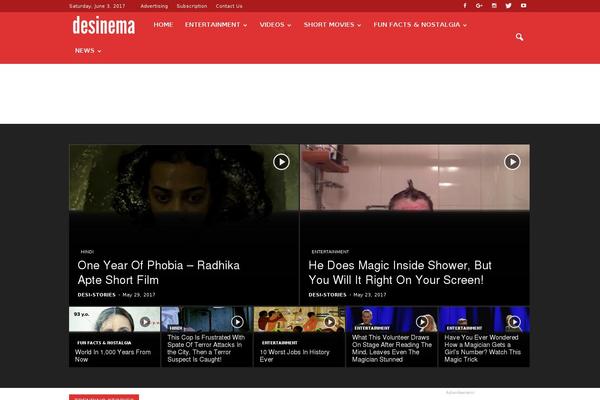Click Hindi tag on Phobia article
The image size is (600, 400).
[x=87, y=252]
